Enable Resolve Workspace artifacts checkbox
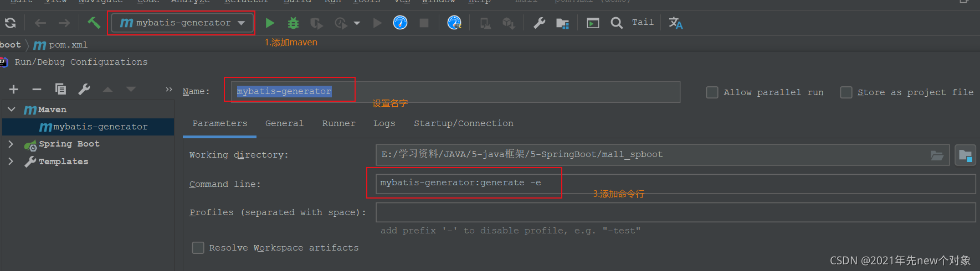The height and width of the screenshot is (271, 980). (198, 248)
